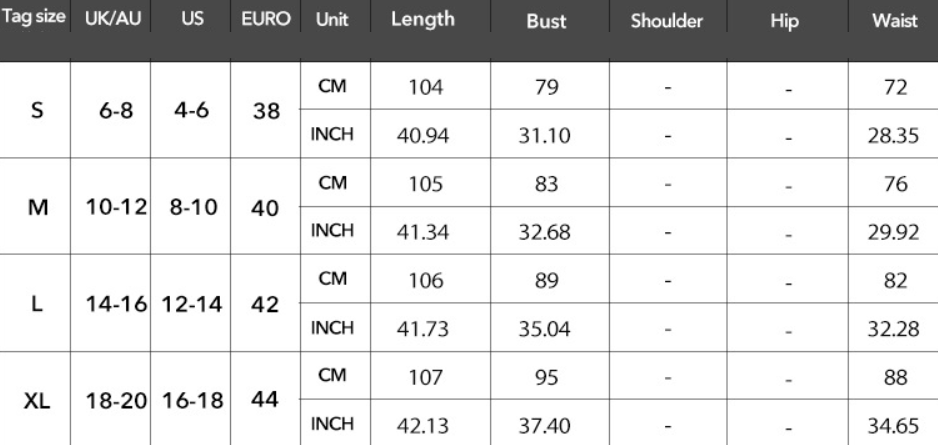
Task: Click the bust value 89
Action: [x=546, y=281]
